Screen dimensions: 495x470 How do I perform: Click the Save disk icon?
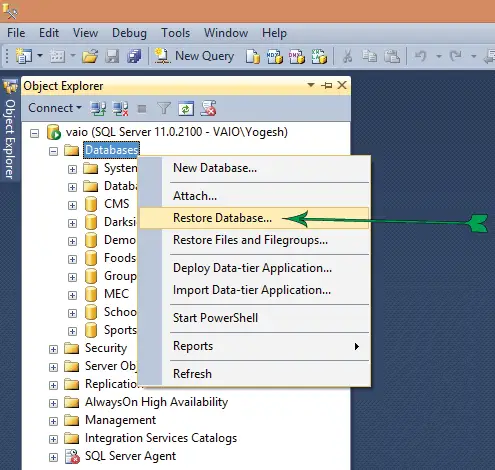click(112, 56)
